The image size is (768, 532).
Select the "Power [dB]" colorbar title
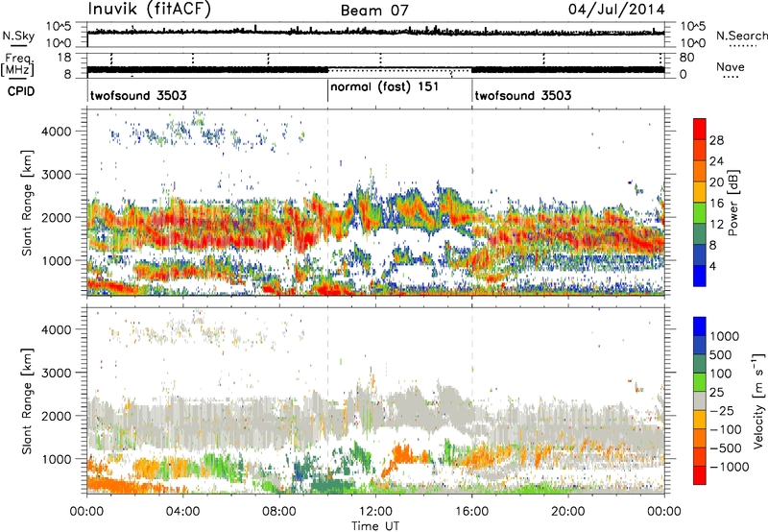point(733,203)
